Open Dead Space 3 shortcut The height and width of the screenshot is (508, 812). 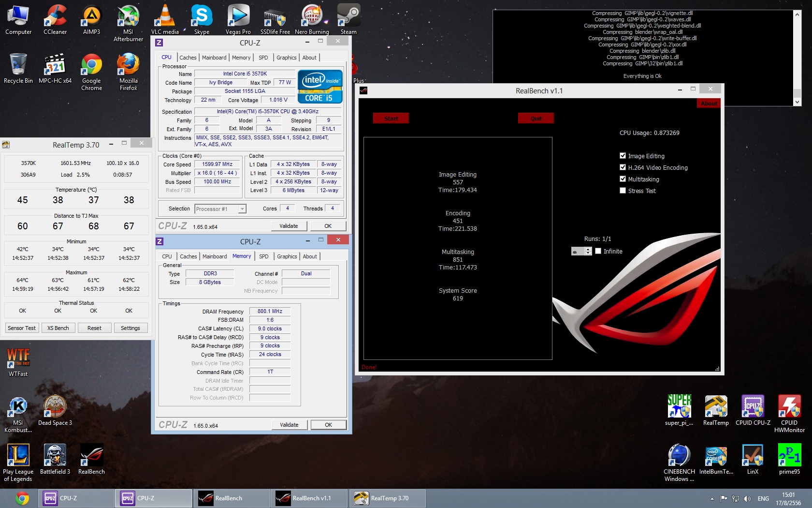click(55, 410)
